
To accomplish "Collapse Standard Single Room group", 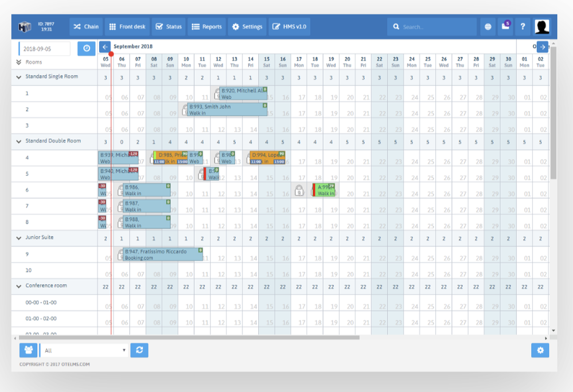I will 19,77.
